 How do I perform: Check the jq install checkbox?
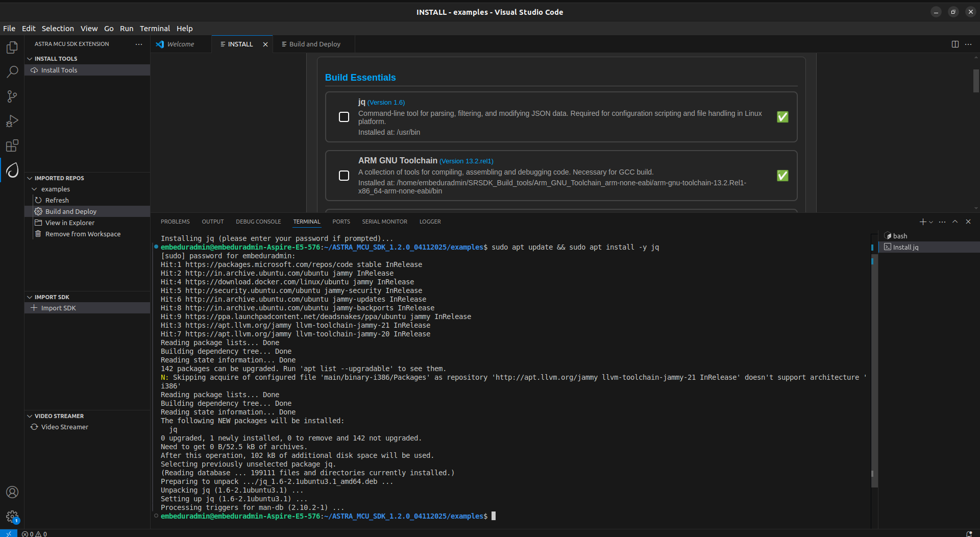point(344,117)
